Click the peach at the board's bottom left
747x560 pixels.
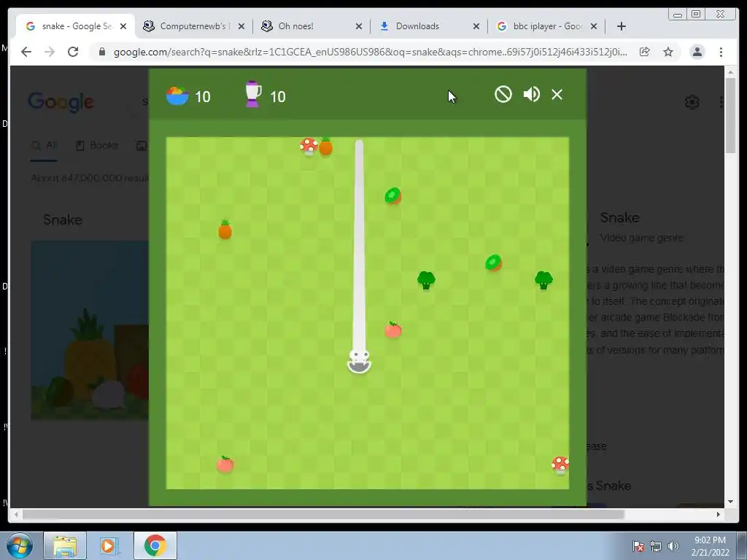[x=225, y=464]
